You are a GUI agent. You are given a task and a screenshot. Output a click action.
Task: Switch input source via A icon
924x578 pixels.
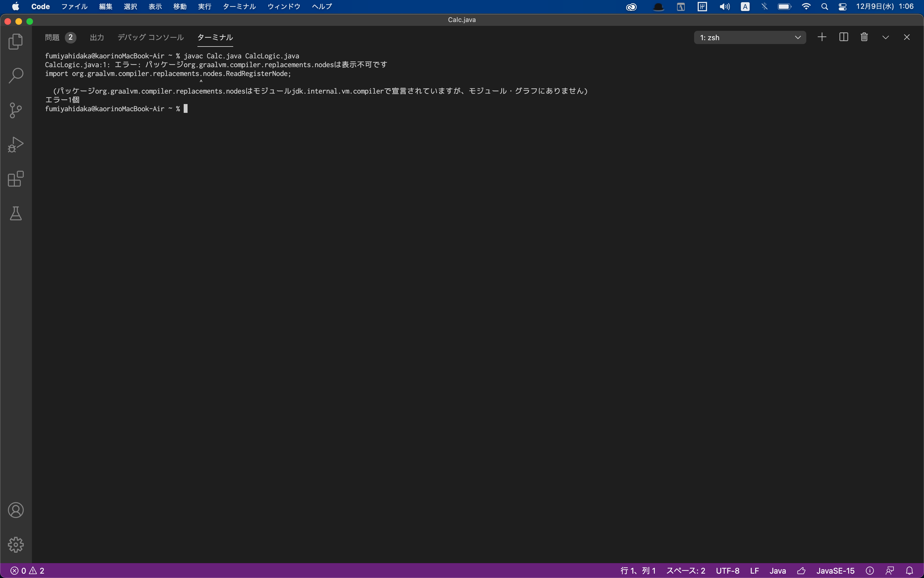(x=745, y=7)
